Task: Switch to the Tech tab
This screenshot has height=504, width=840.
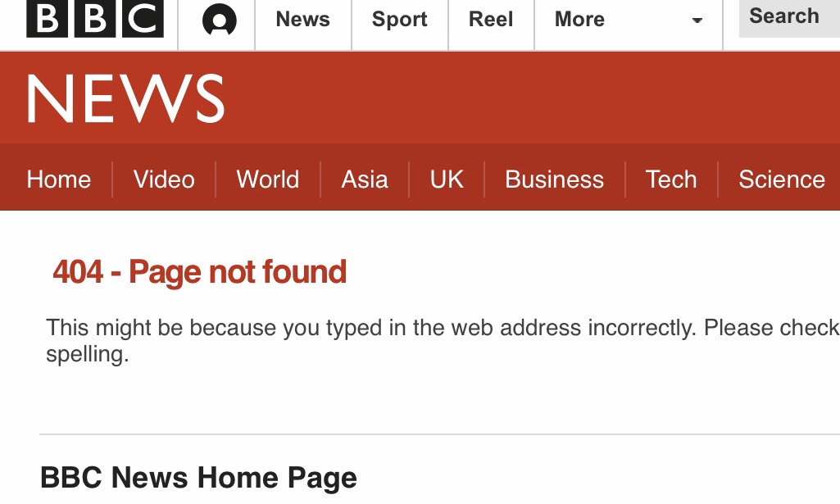Action: [x=671, y=179]
